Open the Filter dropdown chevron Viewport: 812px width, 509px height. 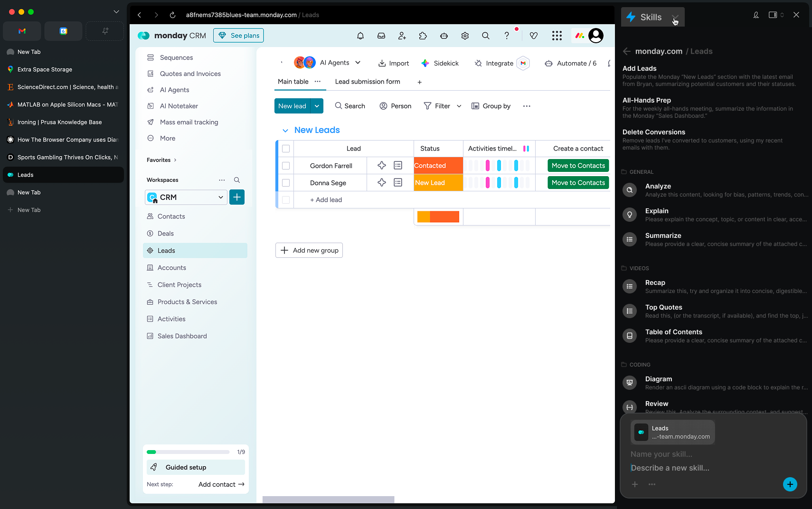tap(459, 106)
